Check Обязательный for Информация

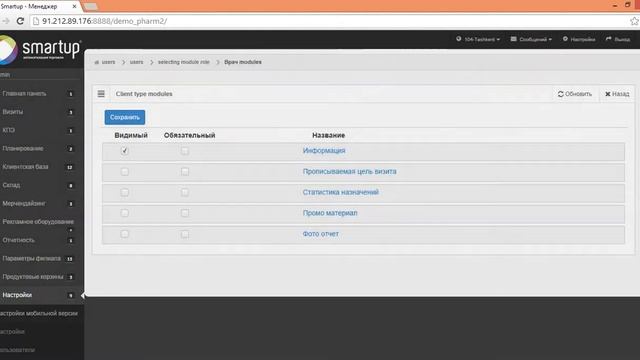click(185, 151)
